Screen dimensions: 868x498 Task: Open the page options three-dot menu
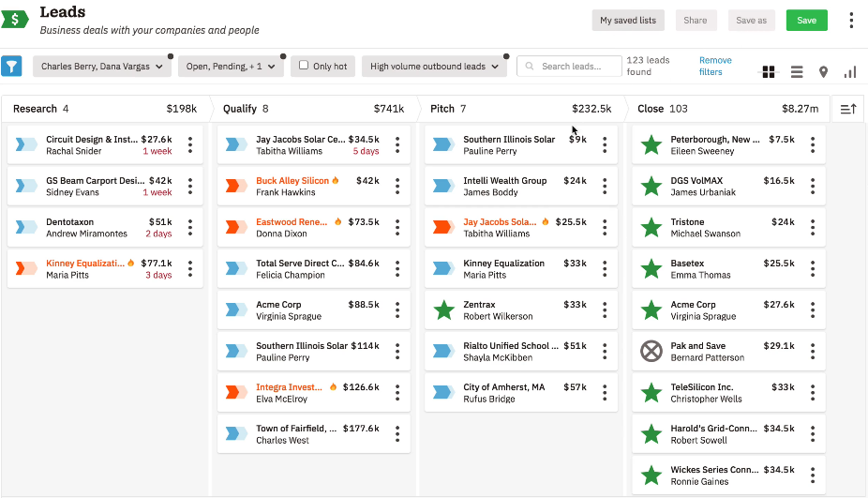point(851,21)
